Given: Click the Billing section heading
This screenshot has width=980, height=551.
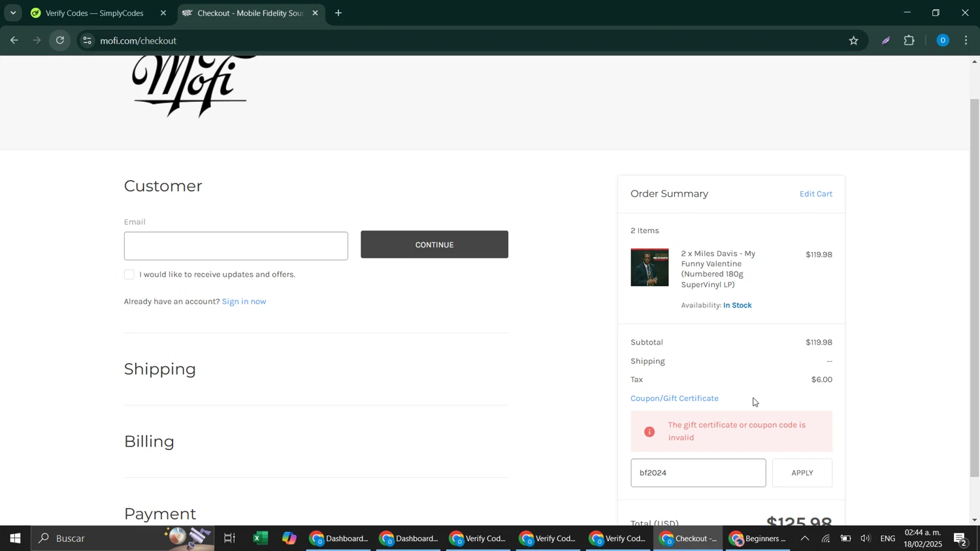Looking at the screenshot, I should 149,442.
